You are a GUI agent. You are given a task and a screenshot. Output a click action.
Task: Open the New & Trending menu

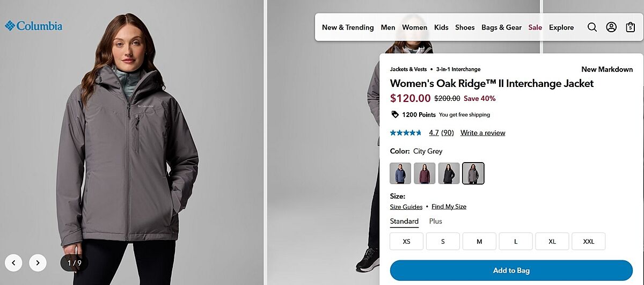click(348, 27)
